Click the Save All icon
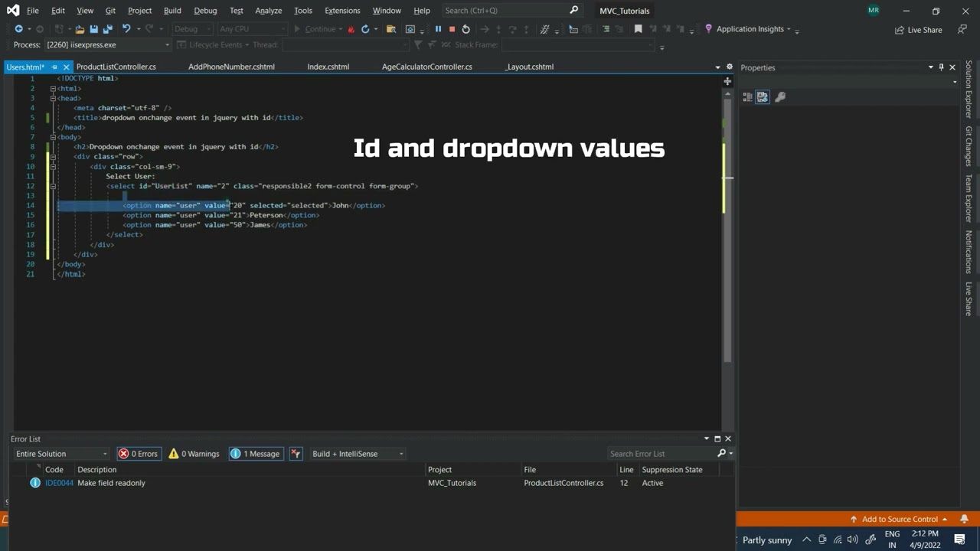 [x=107, y=29]
